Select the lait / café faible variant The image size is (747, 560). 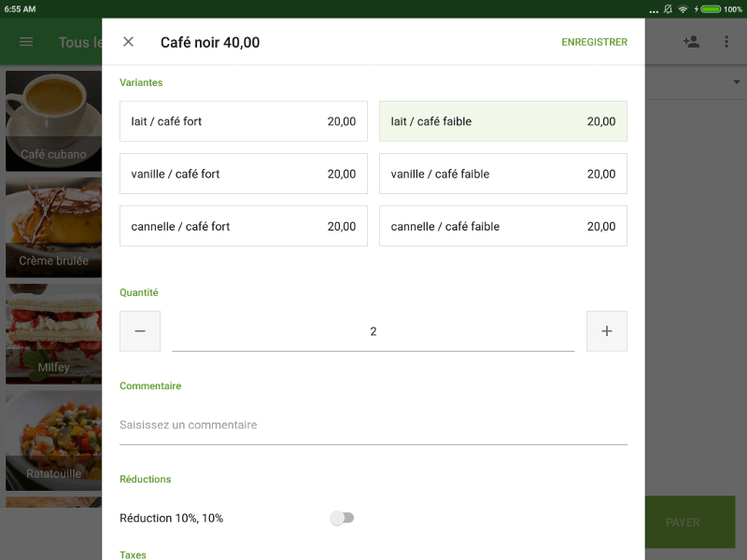coord(503,121)
